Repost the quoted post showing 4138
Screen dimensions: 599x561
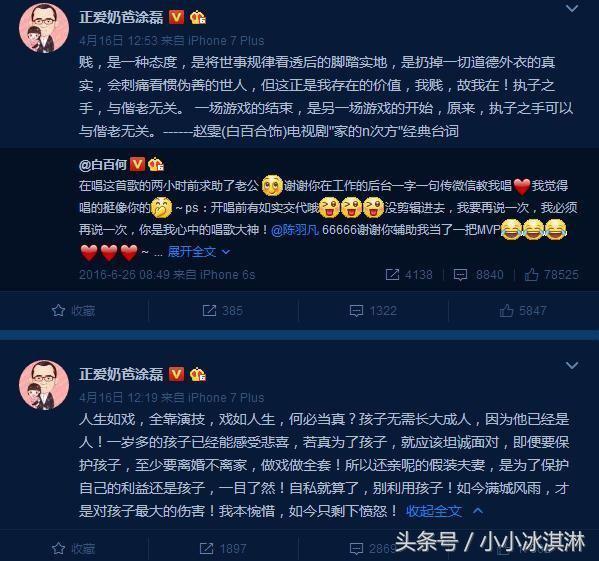tap(409, 275)
